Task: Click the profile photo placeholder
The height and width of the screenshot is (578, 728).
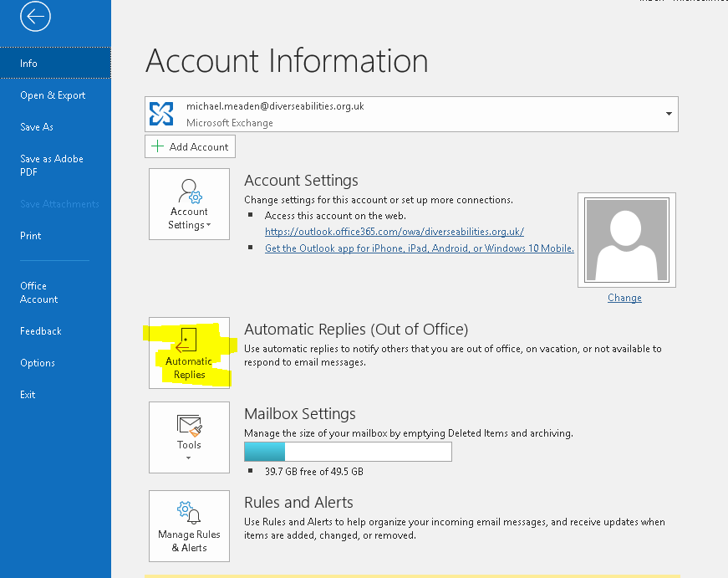Action: [625, 240]
